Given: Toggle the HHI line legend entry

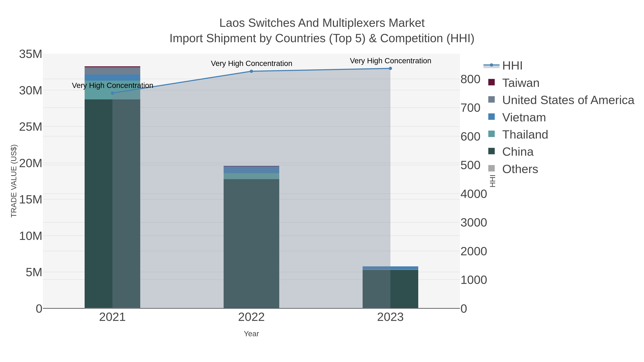Looking at the screenshot, I should [x=503, y=65].
